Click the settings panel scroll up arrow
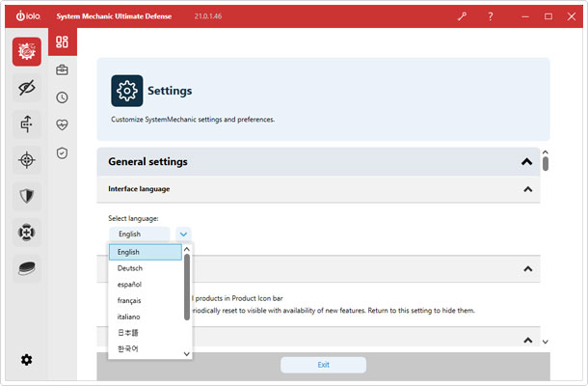588x386 pixels. pos(546,152)
